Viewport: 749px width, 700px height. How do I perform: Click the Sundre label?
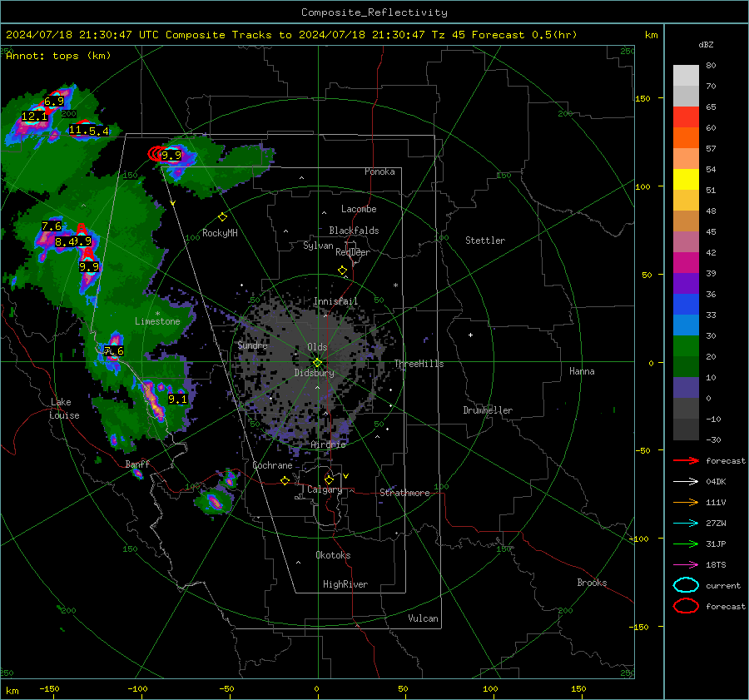tap(252, 345)
